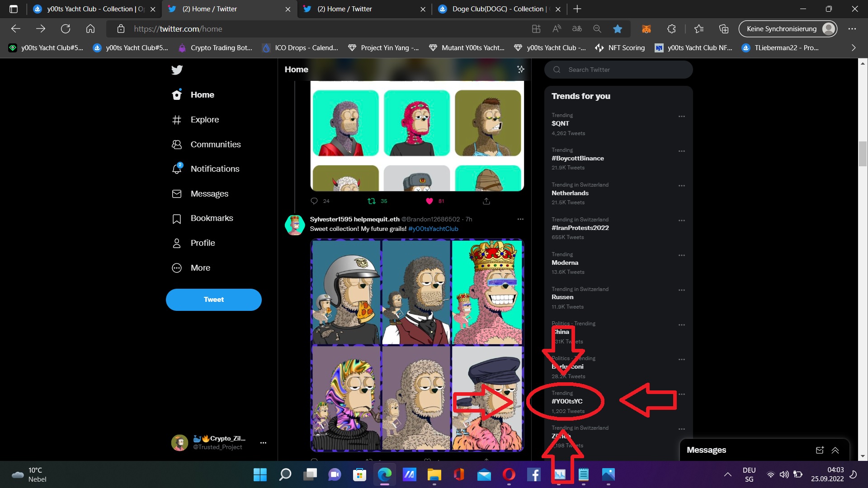868x488 pixels.
Task: Click the share icon under the tweet
Action: coord(486,201)
